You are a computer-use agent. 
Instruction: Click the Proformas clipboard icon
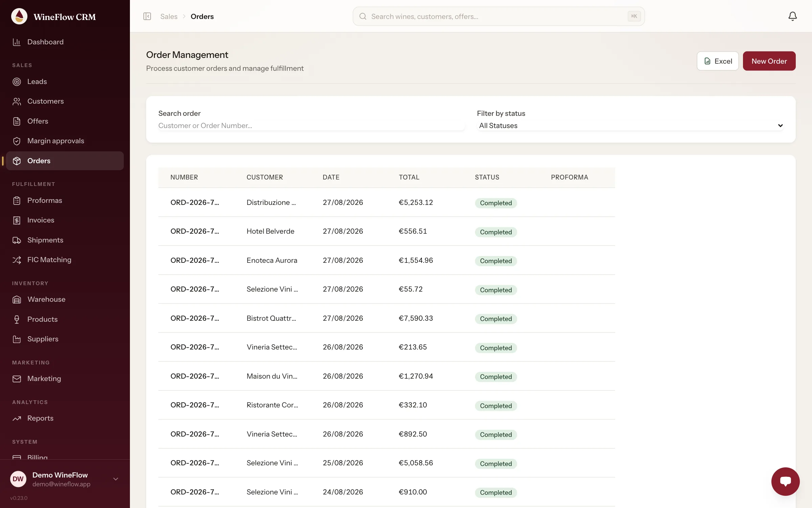coord(17,200)
